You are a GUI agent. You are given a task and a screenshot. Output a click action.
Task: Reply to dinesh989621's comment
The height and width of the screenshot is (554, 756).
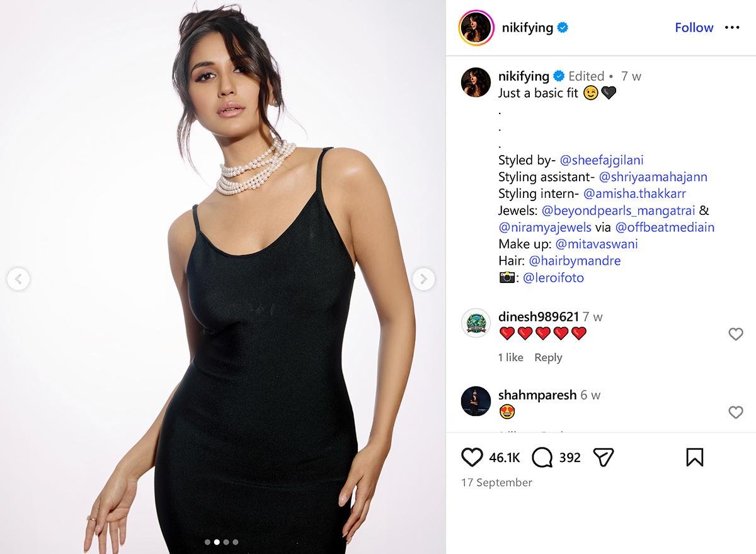click(548, 357)
